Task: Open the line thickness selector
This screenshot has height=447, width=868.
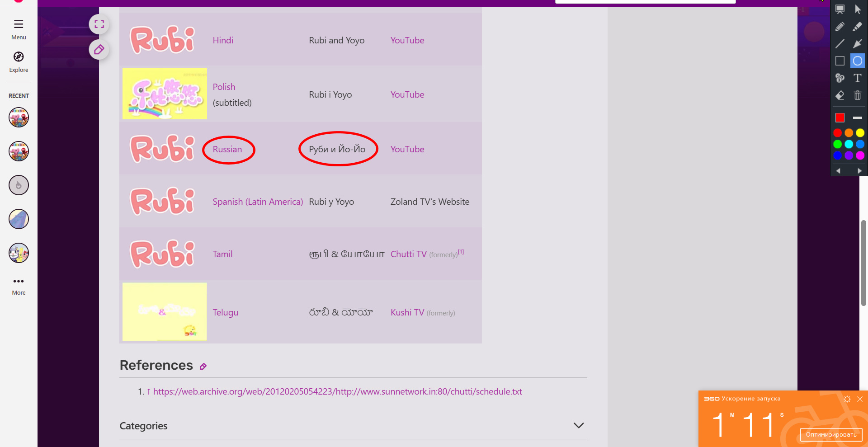Action: (857, 118)
